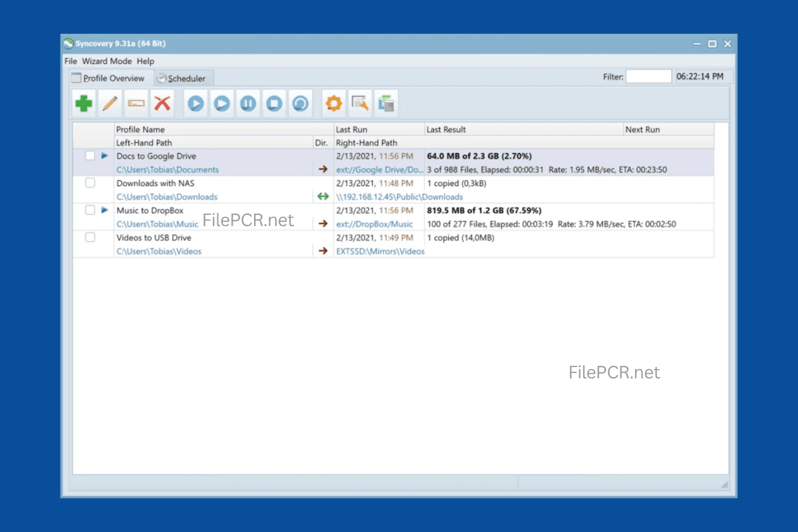Click the running indicator beside Music to DropBox
The width and height of the screenshot is (798, 532).
click(x=104, y=210)
